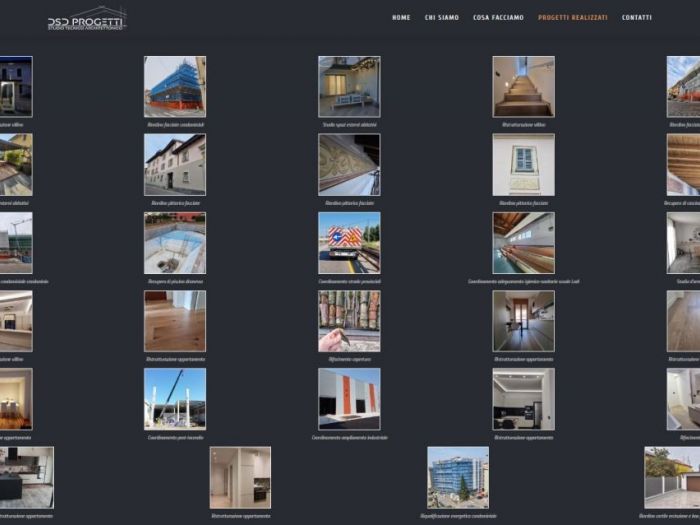Open the row of cream houses thumbnail
Screen dimensions: 700x525
point(175,165)
